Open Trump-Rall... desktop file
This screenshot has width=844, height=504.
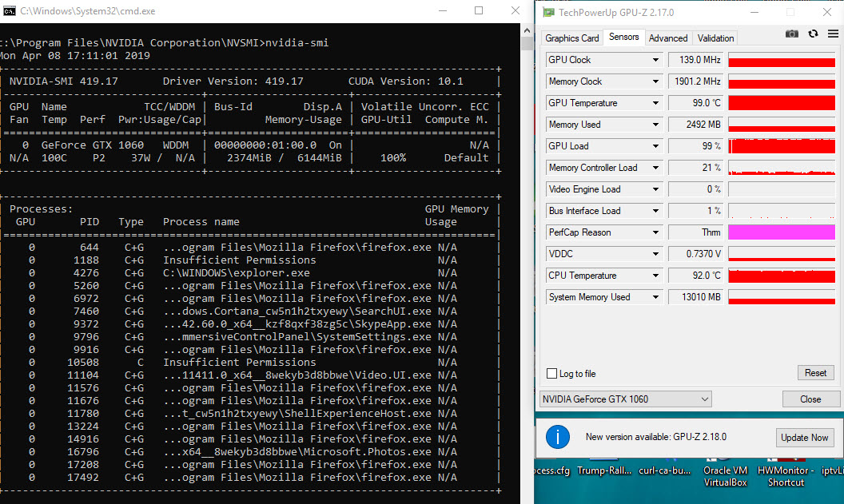point(604,470)
